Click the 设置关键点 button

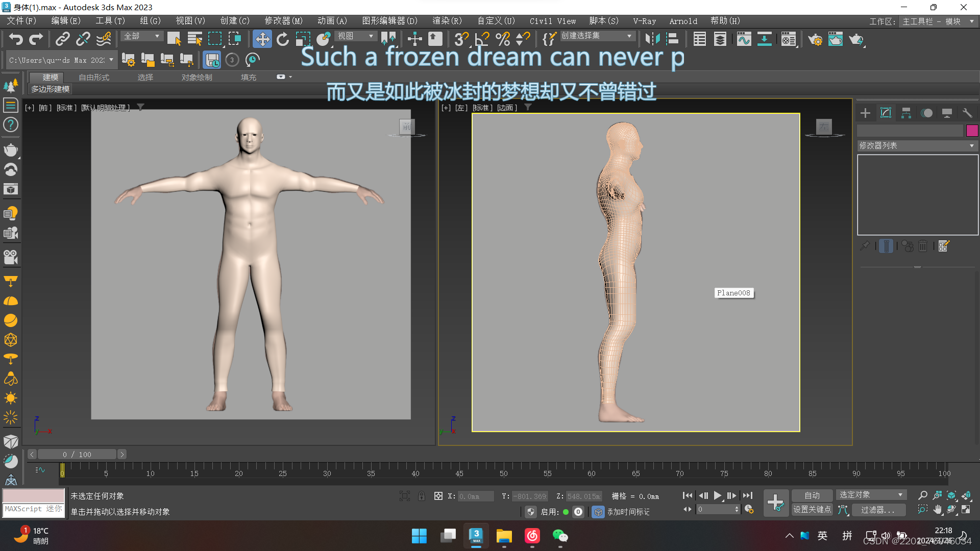point(812,510)
